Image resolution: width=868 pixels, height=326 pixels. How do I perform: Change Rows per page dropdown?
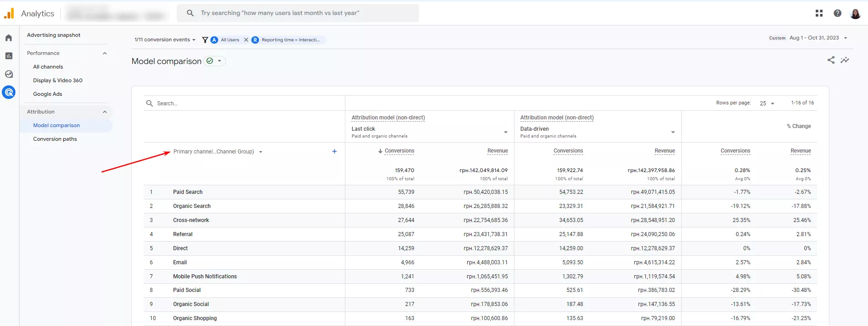767,104
